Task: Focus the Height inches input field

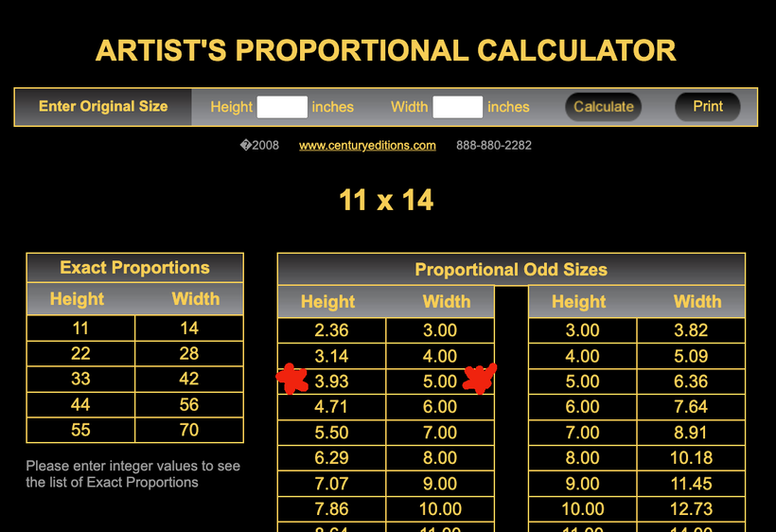Action: 282,107
